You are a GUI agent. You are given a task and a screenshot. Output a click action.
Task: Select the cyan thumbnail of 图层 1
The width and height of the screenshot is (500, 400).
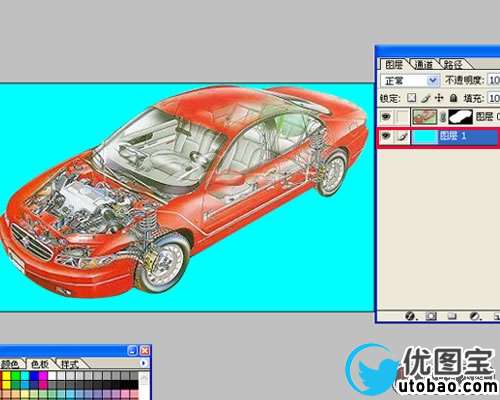[424, 136]
